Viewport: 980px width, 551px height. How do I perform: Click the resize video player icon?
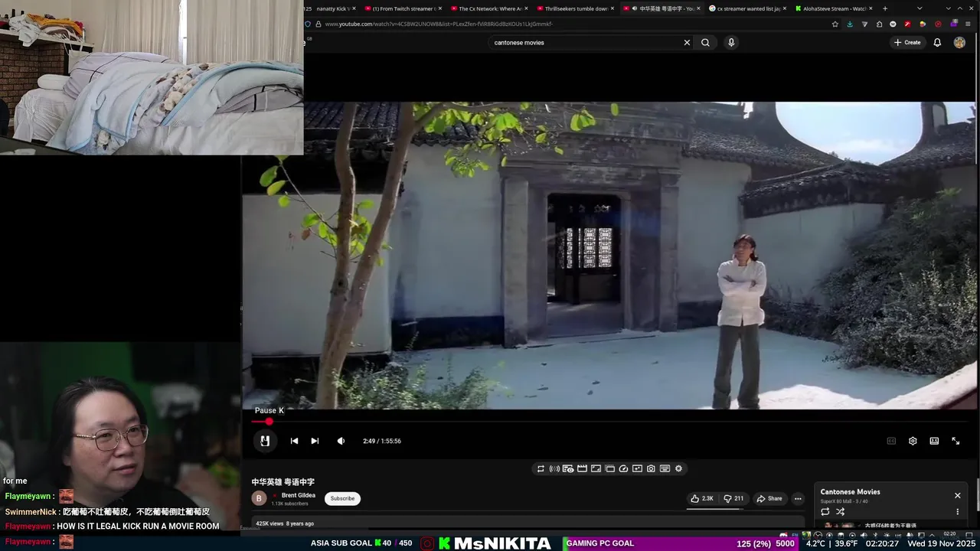(x=596, y=468)
